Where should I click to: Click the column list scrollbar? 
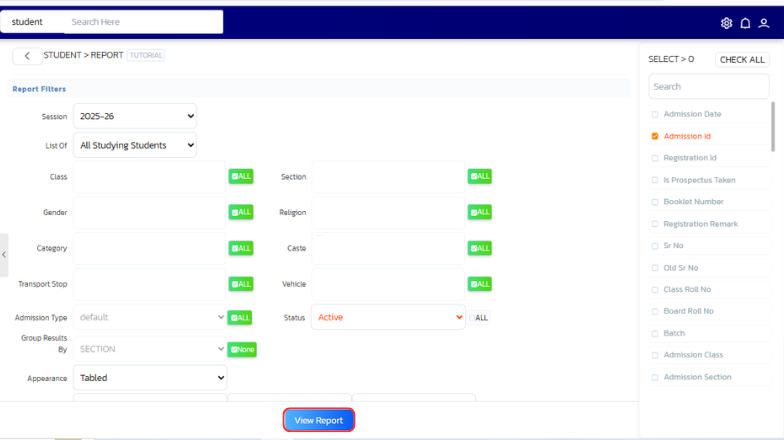coord(773,125)
